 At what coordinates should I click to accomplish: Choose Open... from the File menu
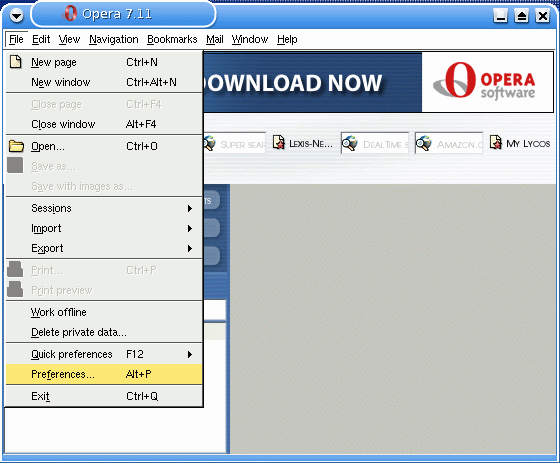104,146
